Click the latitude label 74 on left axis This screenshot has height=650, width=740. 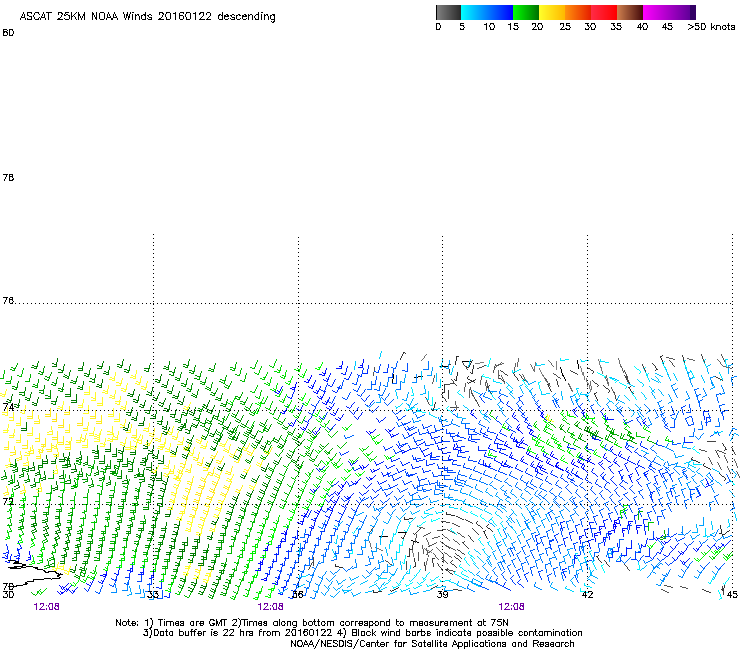coord(8,407)
